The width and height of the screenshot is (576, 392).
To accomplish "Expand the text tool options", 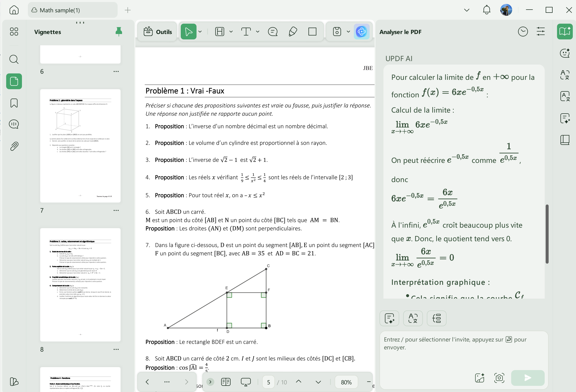I will point(257,32).
